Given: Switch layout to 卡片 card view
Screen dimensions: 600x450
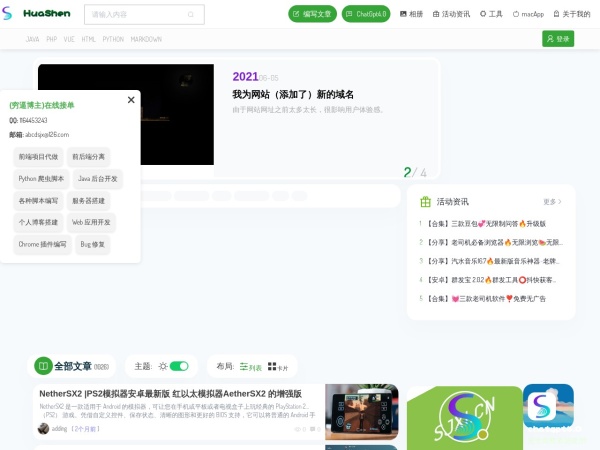Looking at the screenshot, I should pos(278,367).
